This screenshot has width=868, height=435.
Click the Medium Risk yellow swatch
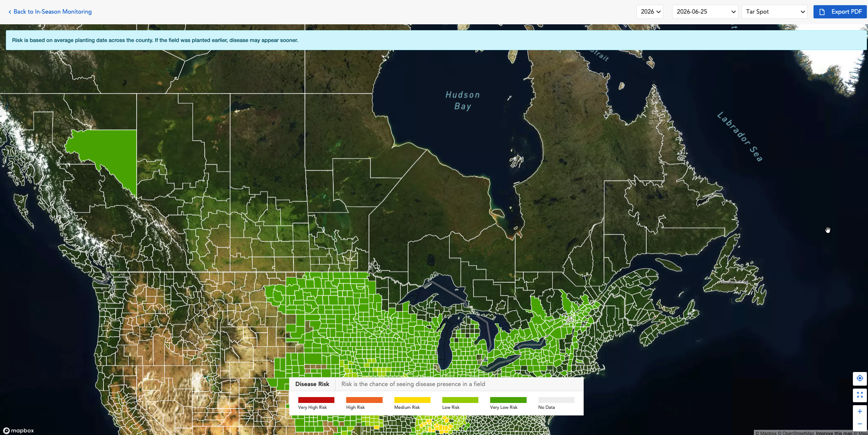[x=412, y=400]
